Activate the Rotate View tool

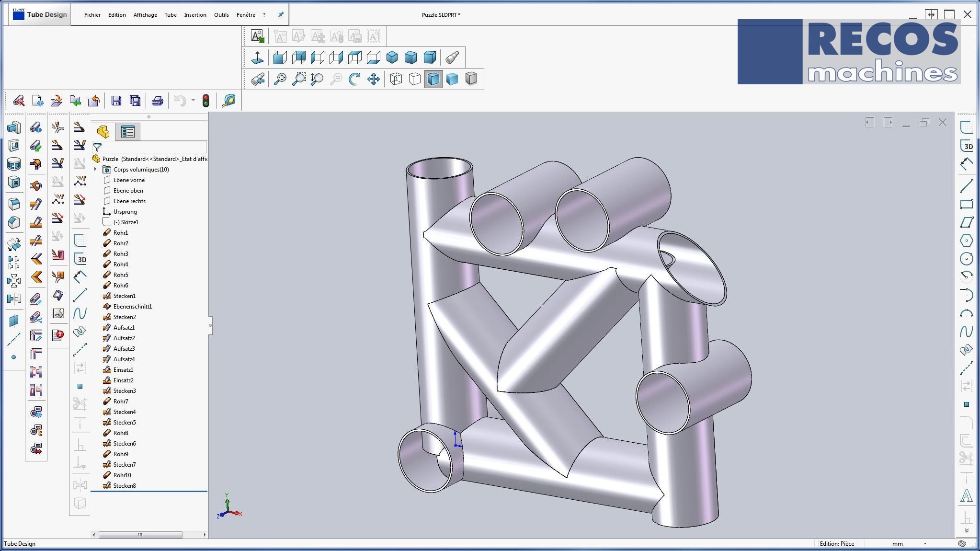point(354,79)
